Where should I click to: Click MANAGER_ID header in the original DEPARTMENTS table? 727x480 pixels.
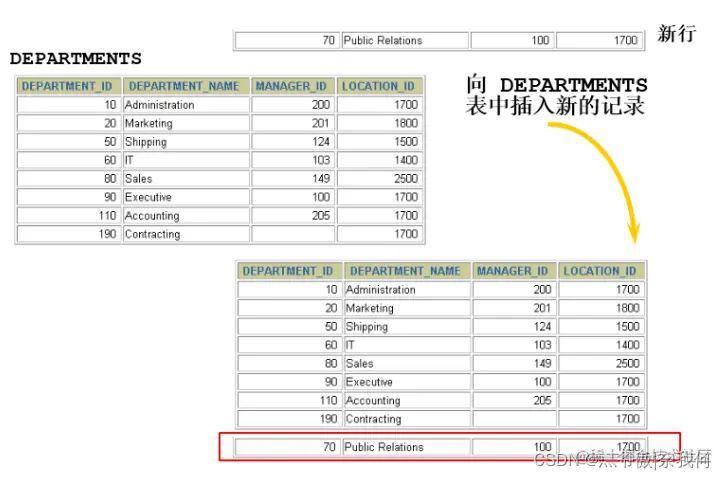tap(291, 86)
